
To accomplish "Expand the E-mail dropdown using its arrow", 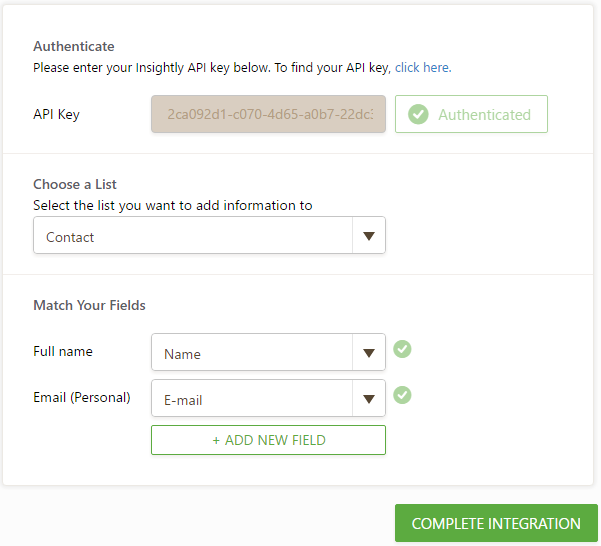I will [x=369, y=399].
